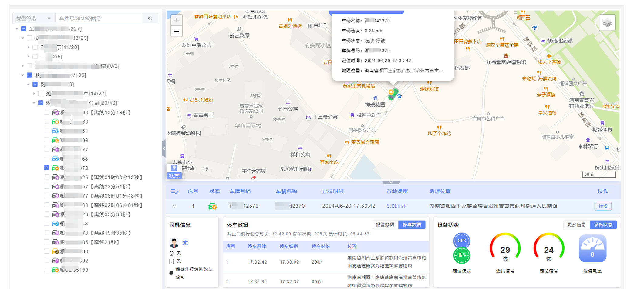
Task: Click the 8.8km/h speed value in the table
Action: 396,206
